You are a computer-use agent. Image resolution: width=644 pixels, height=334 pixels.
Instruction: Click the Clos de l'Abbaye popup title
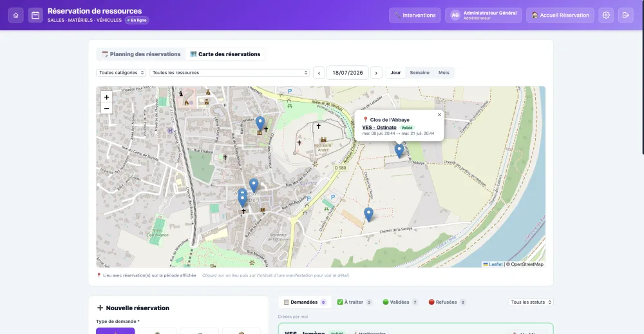click(390, 120)
